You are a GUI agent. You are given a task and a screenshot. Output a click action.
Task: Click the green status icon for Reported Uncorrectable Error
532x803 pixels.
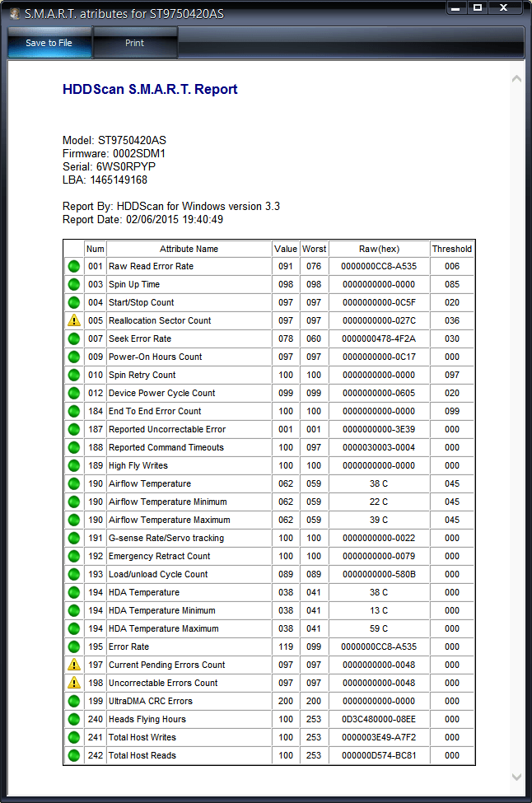click(x=74, y=429)
